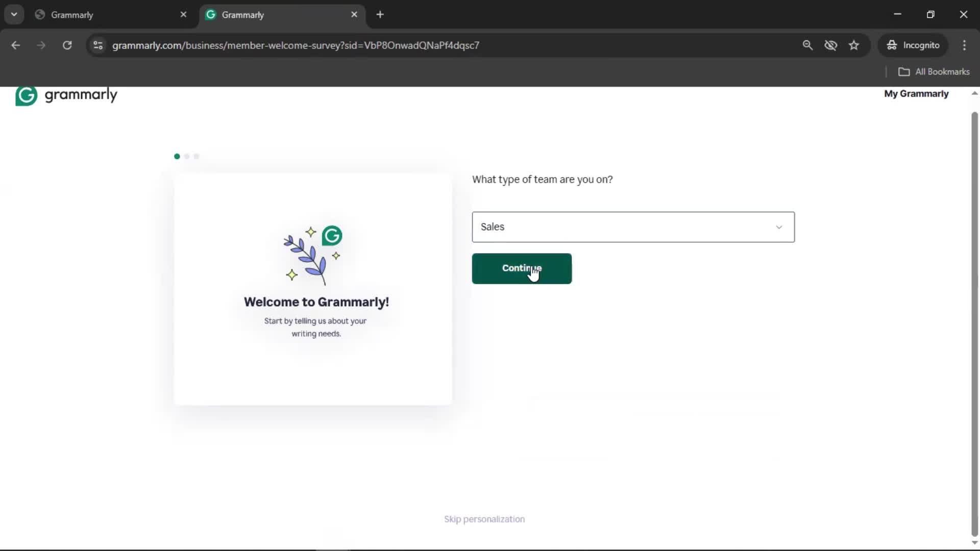
Task: Click the zoom magnifier icon
Action: (807, 45)
